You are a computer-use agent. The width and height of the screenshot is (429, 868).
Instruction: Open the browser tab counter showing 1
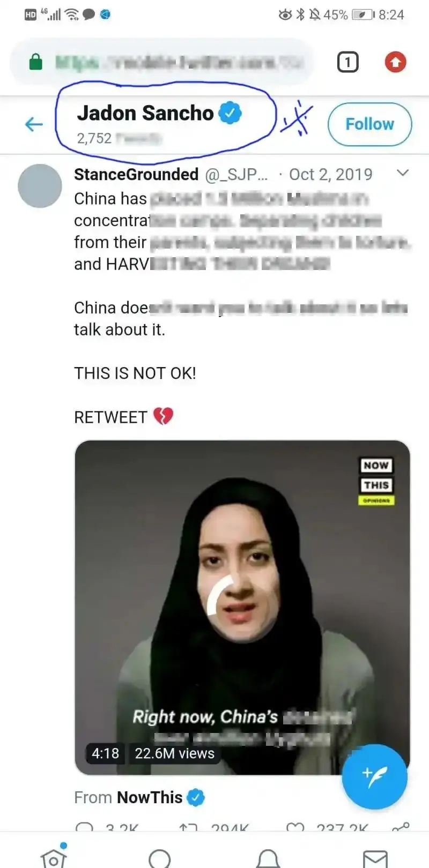[x=347, y=62]
